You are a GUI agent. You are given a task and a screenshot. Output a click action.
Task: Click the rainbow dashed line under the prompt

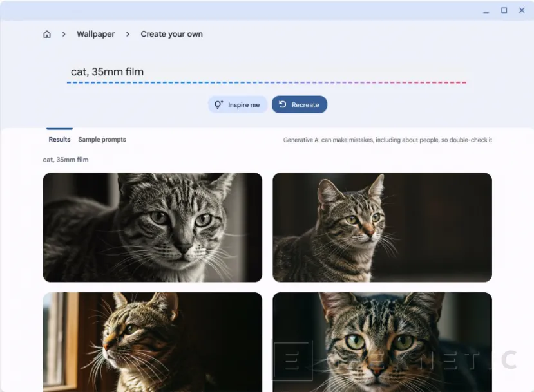coord(266,82)
